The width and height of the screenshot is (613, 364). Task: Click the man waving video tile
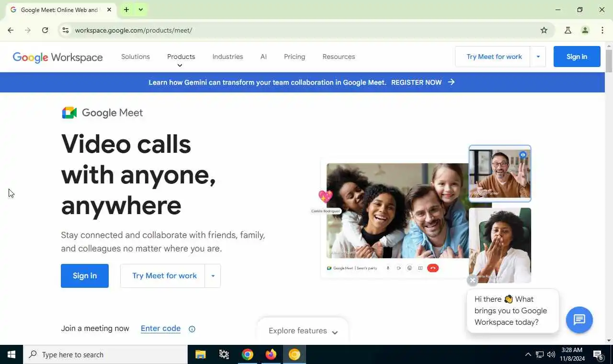(x=500, y=173)
